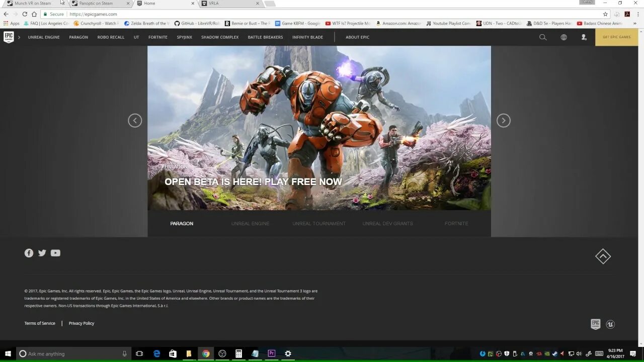The image size is (644, 362).
Task: Open Fortnite nav item in header
Action: pos(158,37)
